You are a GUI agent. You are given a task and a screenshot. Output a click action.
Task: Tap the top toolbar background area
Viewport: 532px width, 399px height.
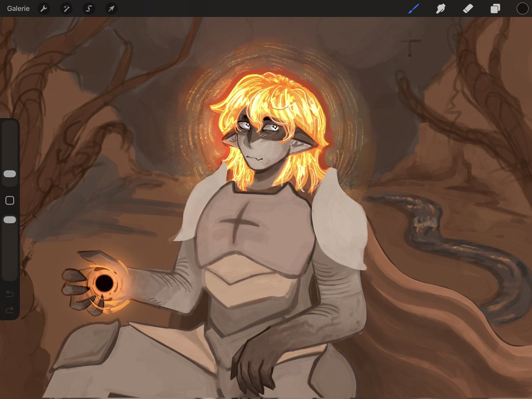click(266, 8)
